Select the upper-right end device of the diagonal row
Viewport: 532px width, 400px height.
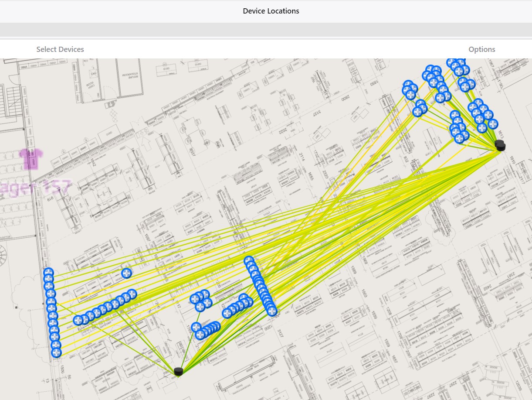pyautogui.click(x=132, y=294)
